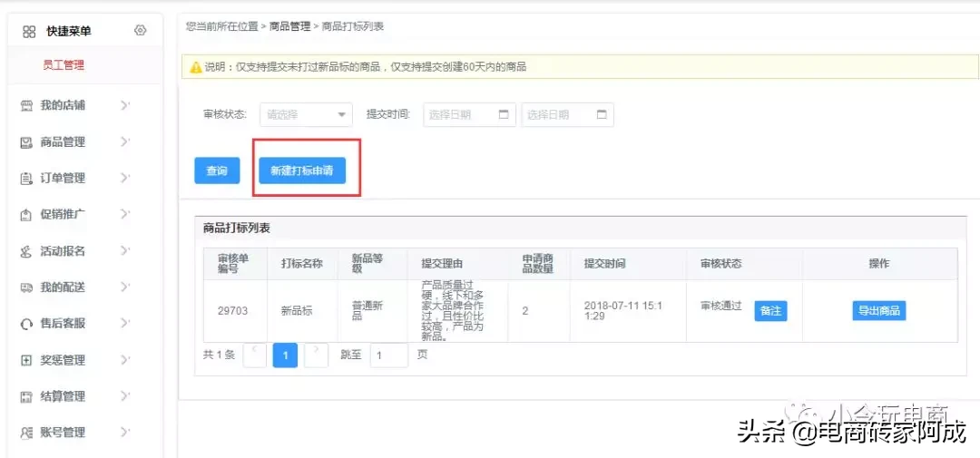This screenshot has width=980, height=458.
Task: Click the 结算管理 sidebar icon
Action: pos(26,396)
